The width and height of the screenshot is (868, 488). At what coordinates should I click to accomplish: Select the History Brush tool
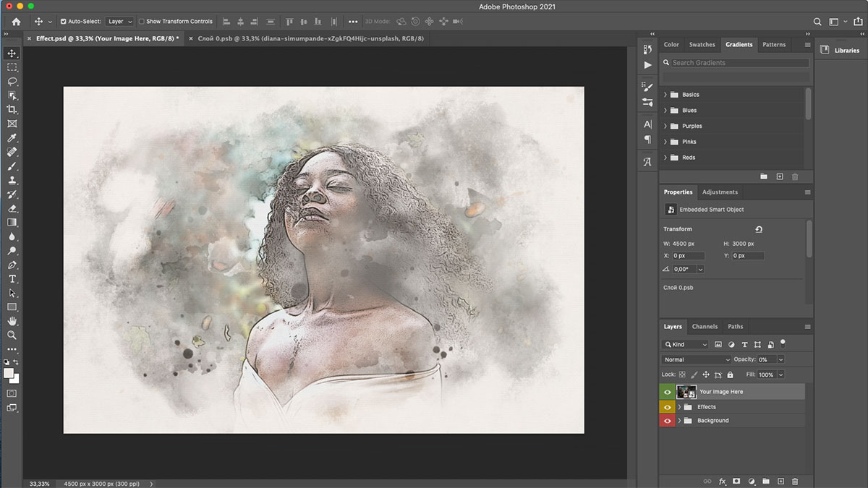pos(12,194)
